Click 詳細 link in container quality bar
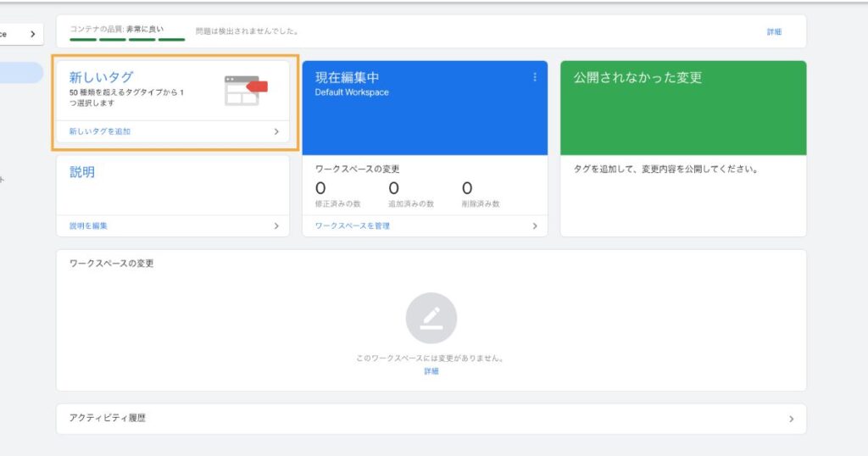Image resolution: width=868 pixels, height=456 pixels. 774,32
